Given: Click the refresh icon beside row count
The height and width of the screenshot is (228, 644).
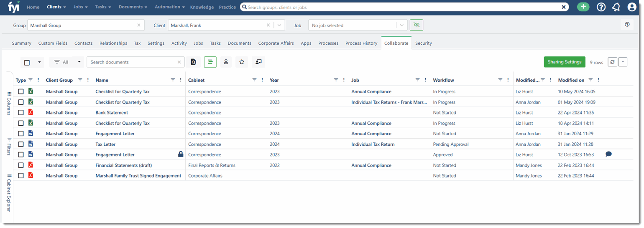Looking at the screenshot, I should [x=612, y=62].
